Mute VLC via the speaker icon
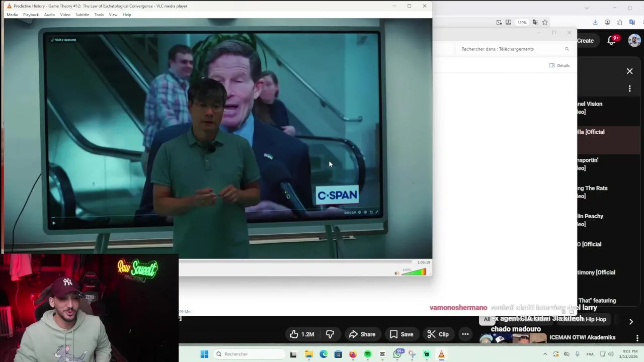This screenshot has height=362, width=644. point(396,273)
